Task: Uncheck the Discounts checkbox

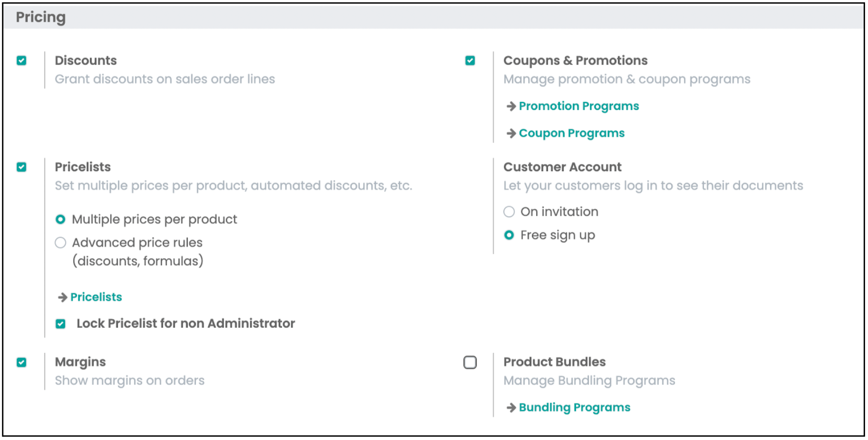Action: click(22, 60)
